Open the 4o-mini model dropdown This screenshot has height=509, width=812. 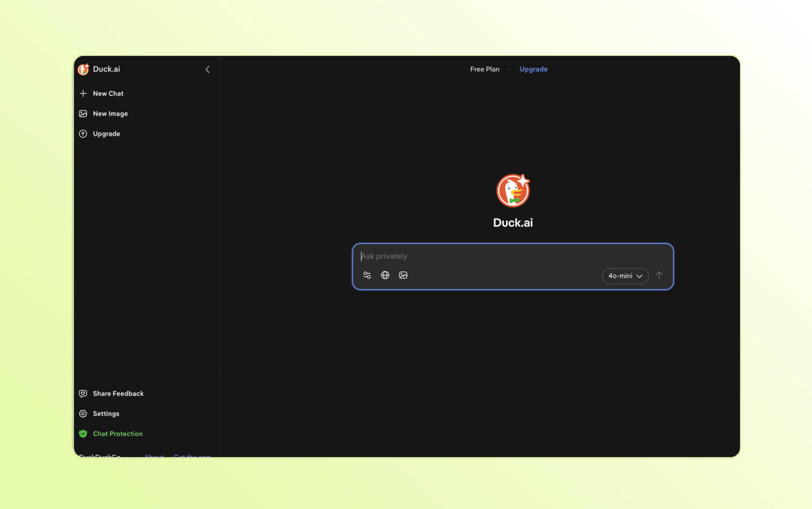pos(625,276)
